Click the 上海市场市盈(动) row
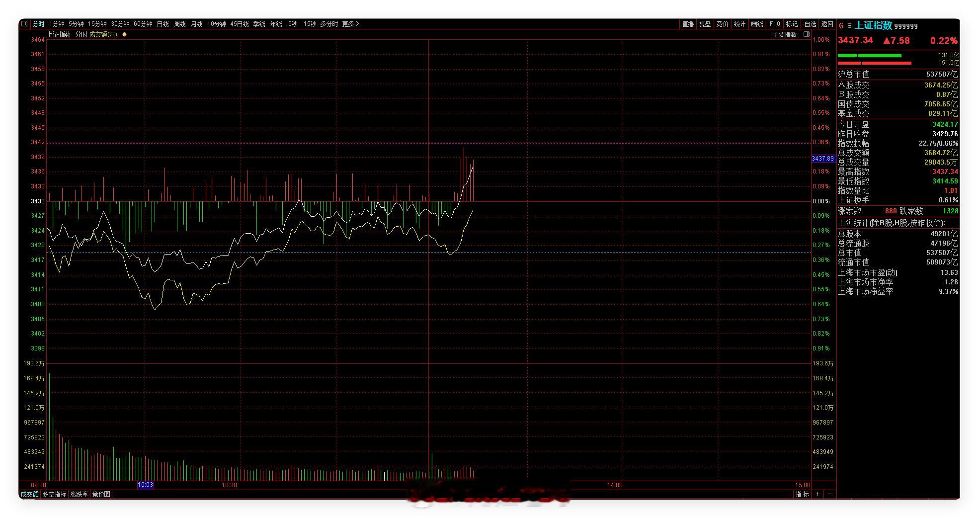This screenshot has width=980, height=518. (898, 272)
